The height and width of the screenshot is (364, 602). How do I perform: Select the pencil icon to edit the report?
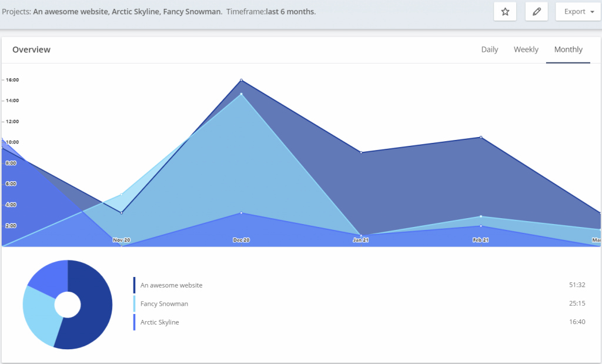click(x=536, y=11)
